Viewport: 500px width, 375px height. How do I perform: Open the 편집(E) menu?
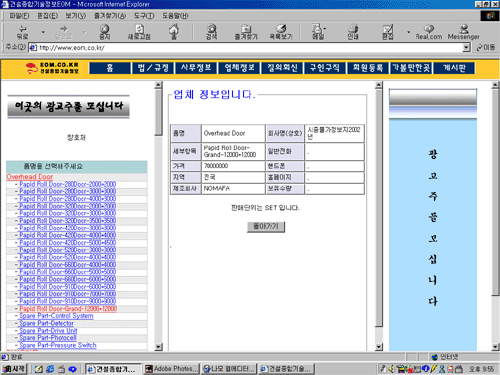pyautogui.click(x=47, y=16)
